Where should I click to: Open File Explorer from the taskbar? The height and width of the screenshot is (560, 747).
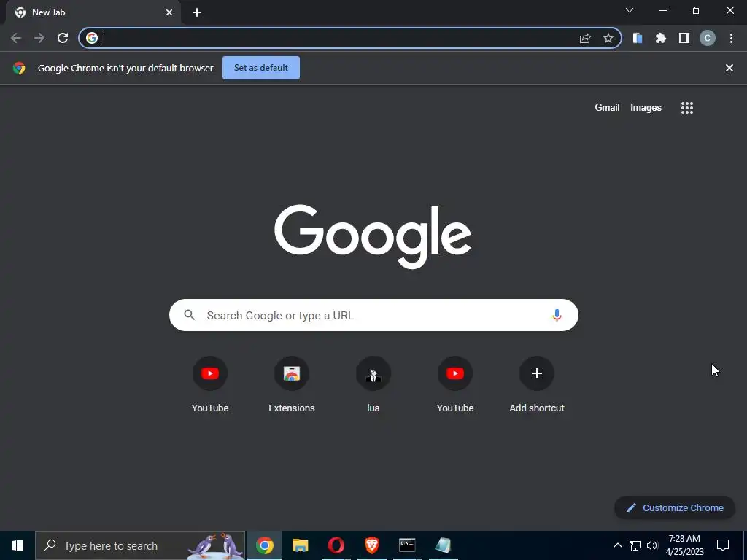point(300,545)
